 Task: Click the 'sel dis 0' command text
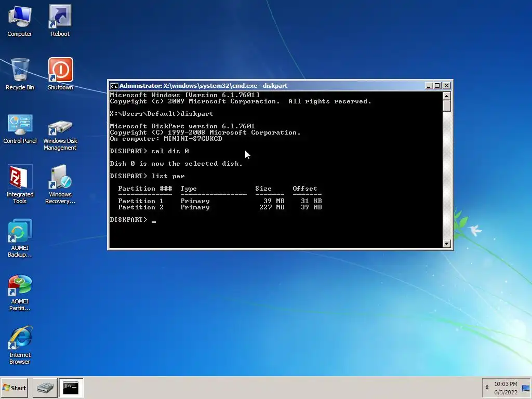click(170, 151)
